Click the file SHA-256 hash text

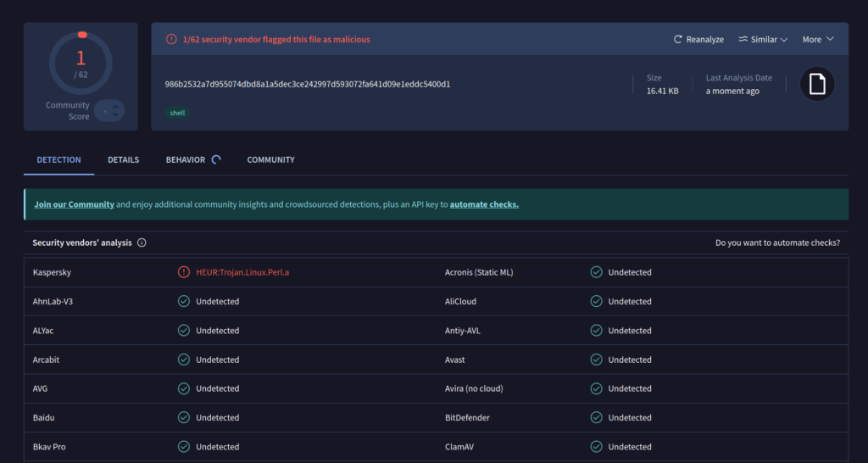(307, 84)
